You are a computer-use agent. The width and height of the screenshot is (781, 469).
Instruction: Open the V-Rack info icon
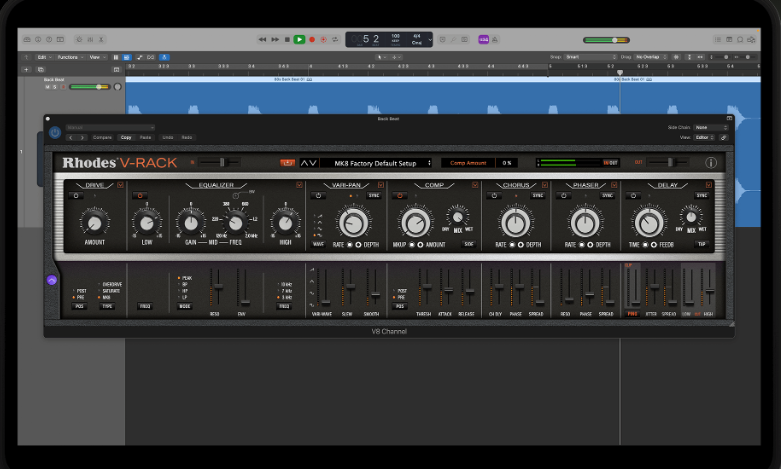tap(711, 162)
